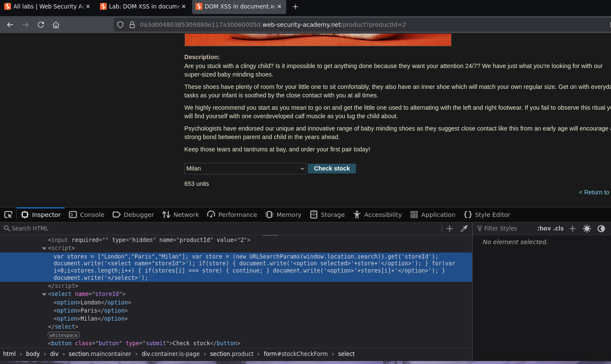Follow the 'Return to' link
The width and height of the screenshot is (611, 364).
point(594,192)
